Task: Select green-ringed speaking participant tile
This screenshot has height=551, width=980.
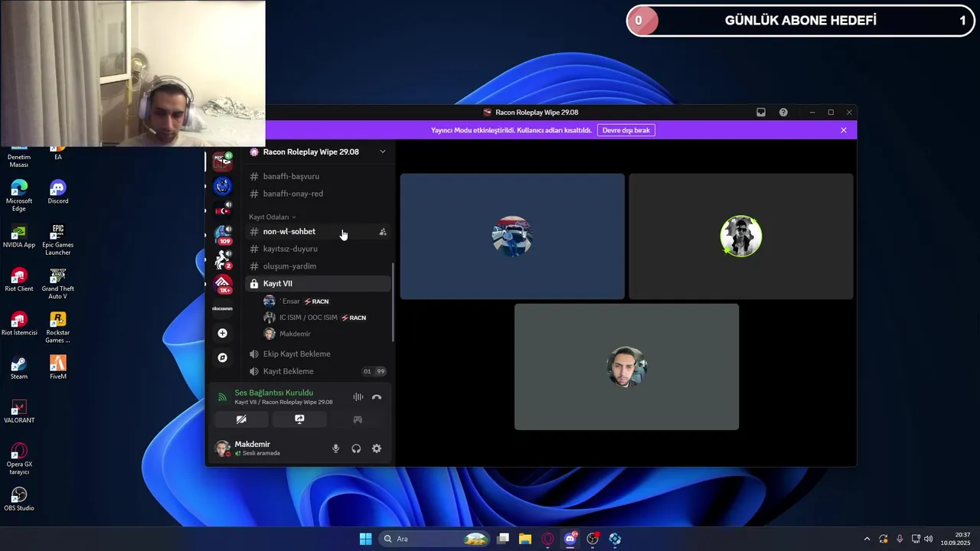Action: tap(741, 236)
